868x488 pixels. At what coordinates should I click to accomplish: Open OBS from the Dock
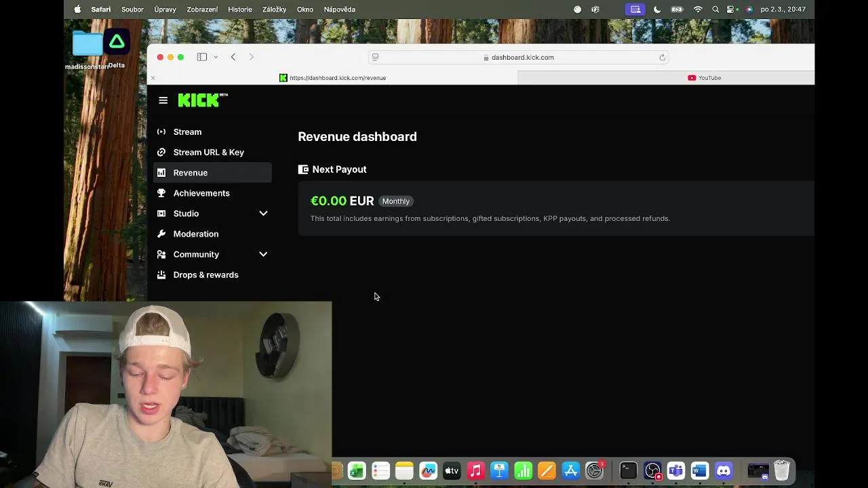click(652, 470)
